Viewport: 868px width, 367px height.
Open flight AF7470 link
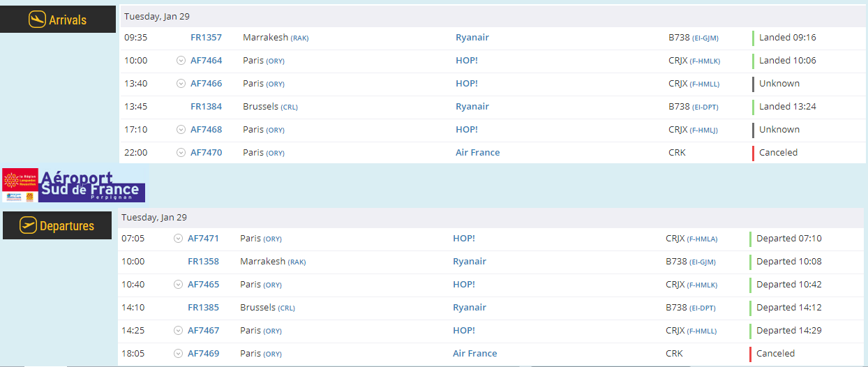point(206,153)
